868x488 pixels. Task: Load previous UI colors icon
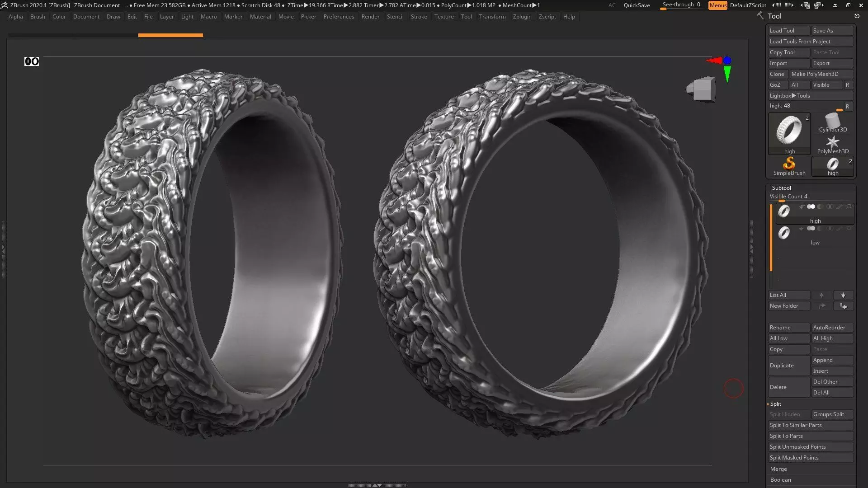click(776, 5)
